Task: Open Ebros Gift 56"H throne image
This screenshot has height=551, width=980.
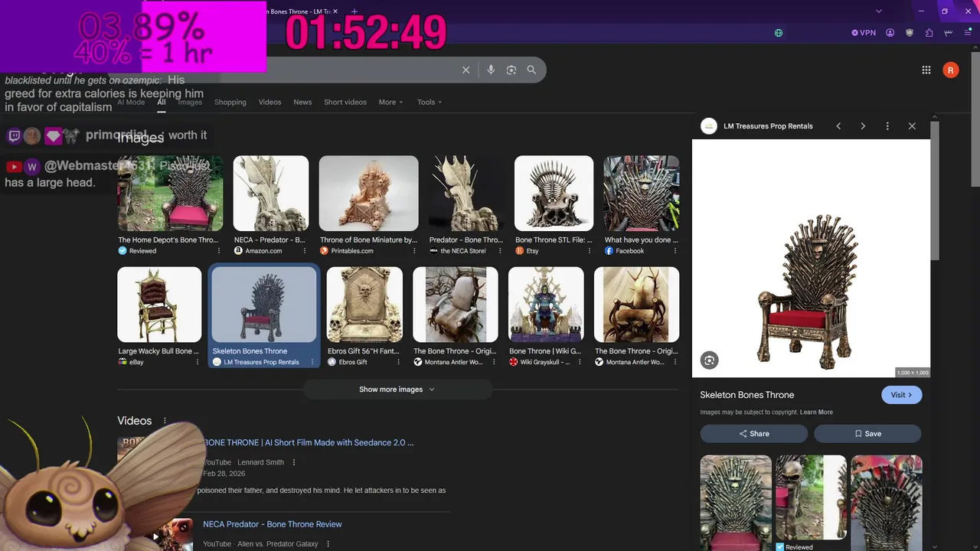Action: point(364,305)
